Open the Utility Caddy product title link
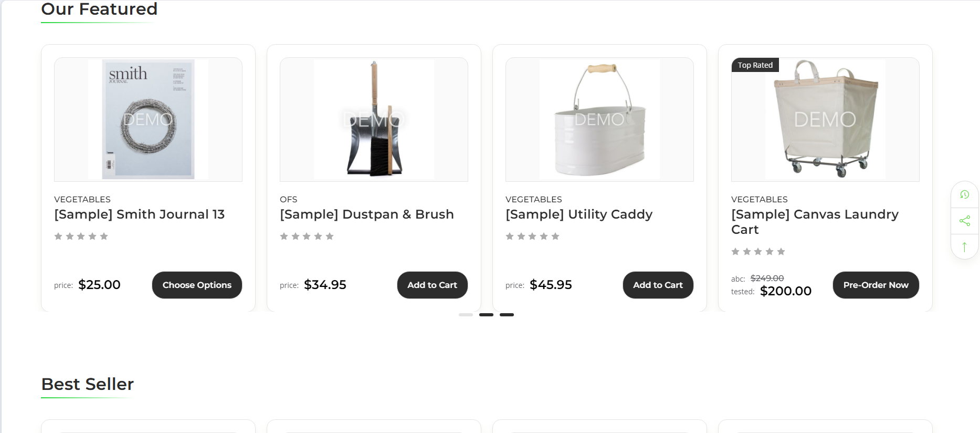 tap(579, 214)
